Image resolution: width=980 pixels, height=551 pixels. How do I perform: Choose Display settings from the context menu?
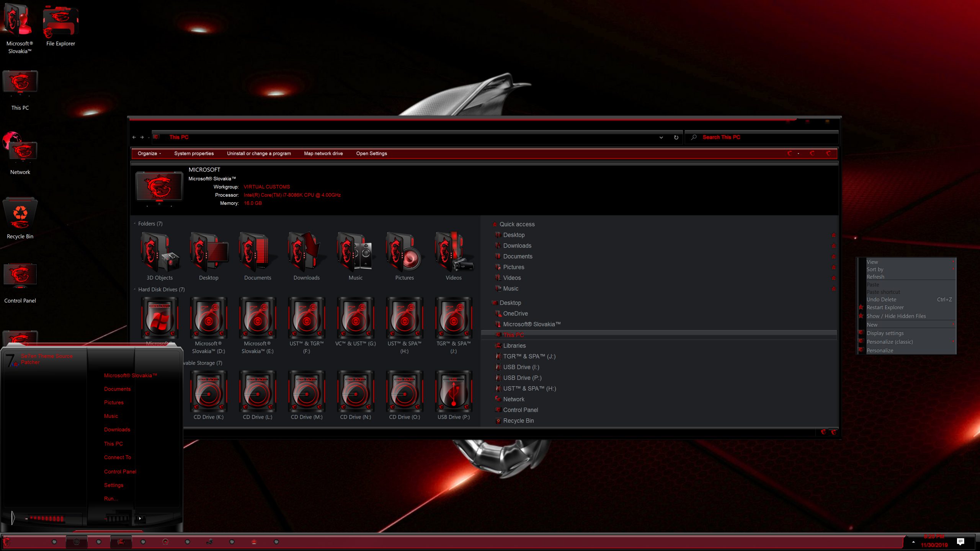tap(885, 333)
